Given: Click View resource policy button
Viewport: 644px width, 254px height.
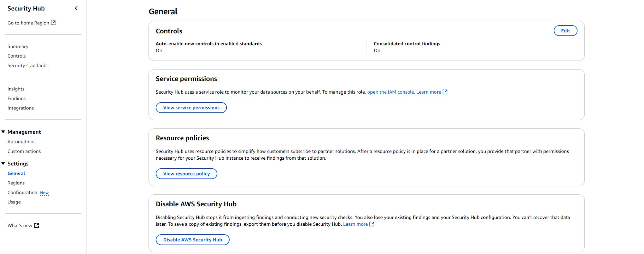Looking at the screenshot, I should coord(186,174).
